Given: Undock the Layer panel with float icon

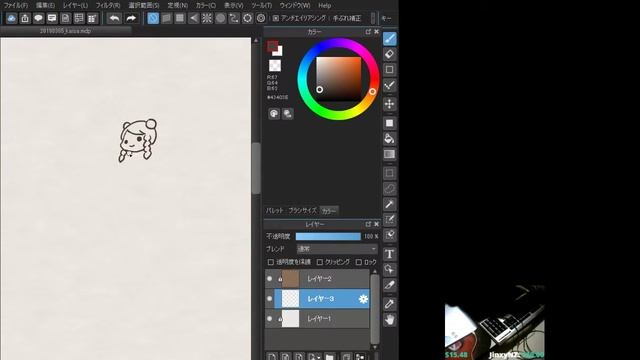Looking at the screenshot, I should tap(368, 224).
